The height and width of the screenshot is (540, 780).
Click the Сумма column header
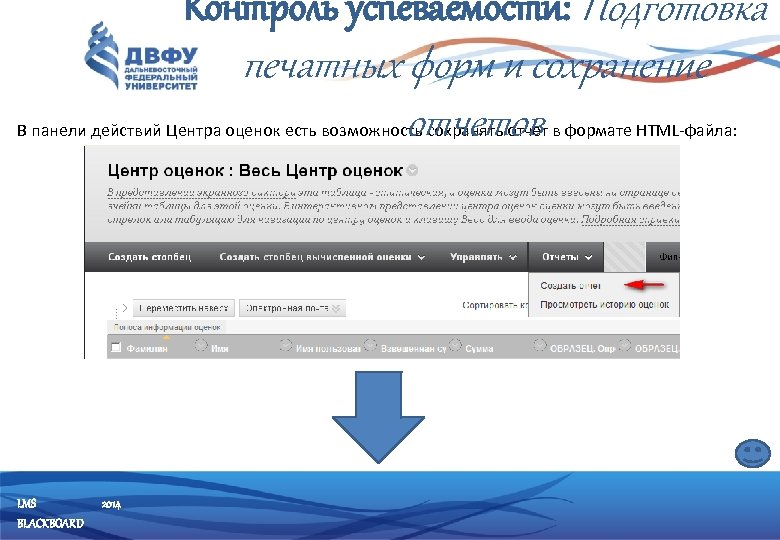point(479,349)
